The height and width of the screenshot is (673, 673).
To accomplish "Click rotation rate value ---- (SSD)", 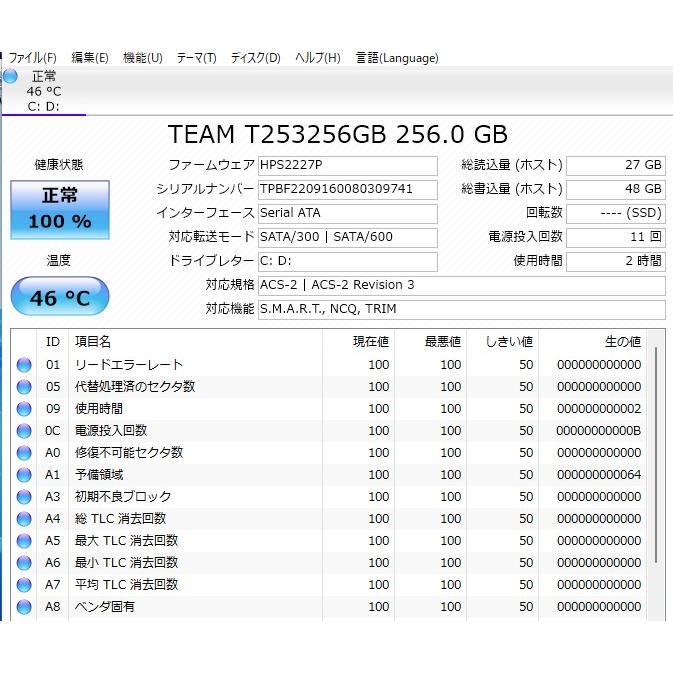I will point(616,214).
